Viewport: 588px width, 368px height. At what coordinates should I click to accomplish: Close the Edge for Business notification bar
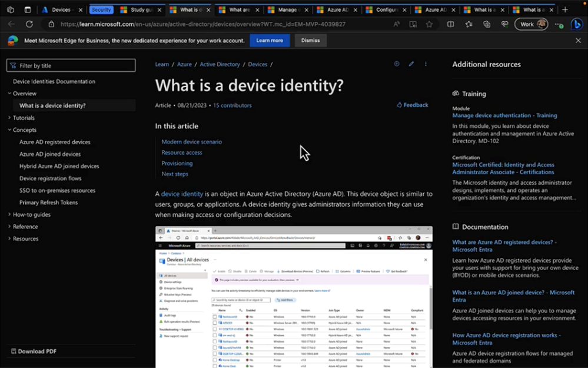point(578,41)
